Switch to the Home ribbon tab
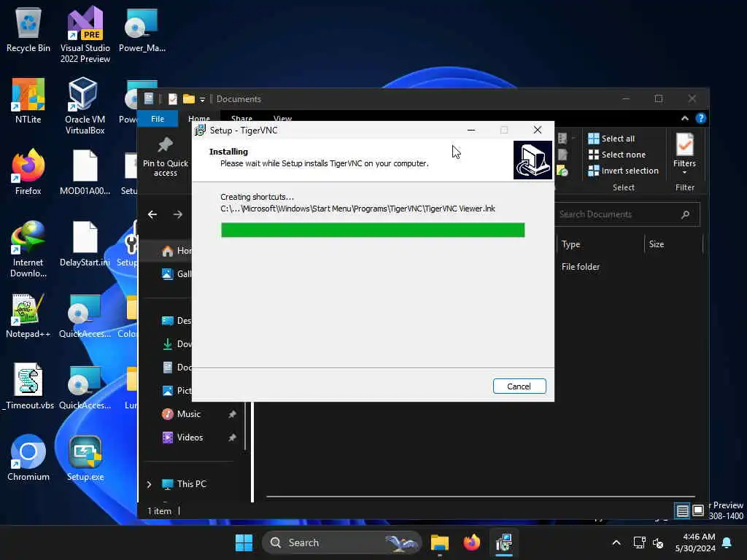Screen dimensions: 747x560 [x=198, y=119]
